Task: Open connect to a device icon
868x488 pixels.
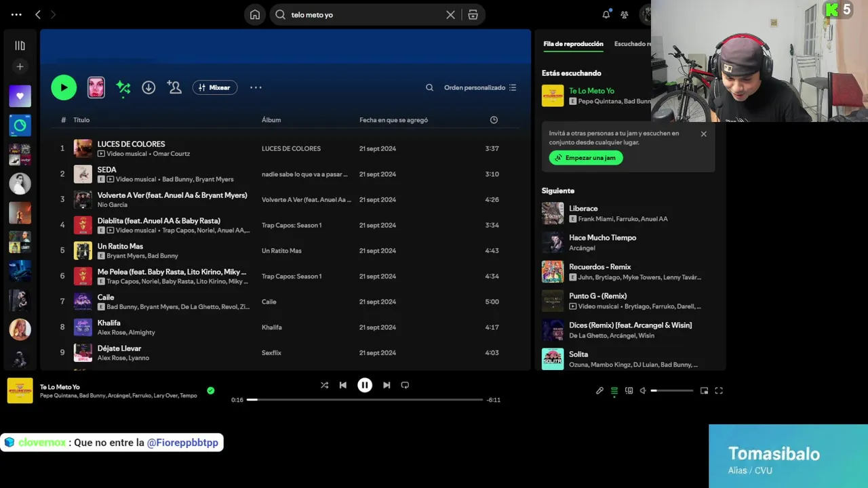Action: [629, 390]
